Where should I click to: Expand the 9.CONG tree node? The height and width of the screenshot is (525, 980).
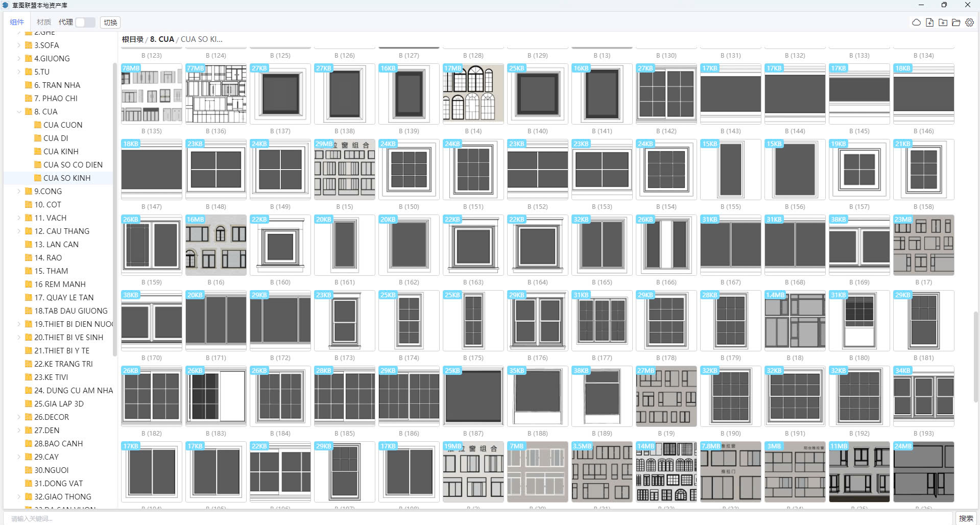19,191
